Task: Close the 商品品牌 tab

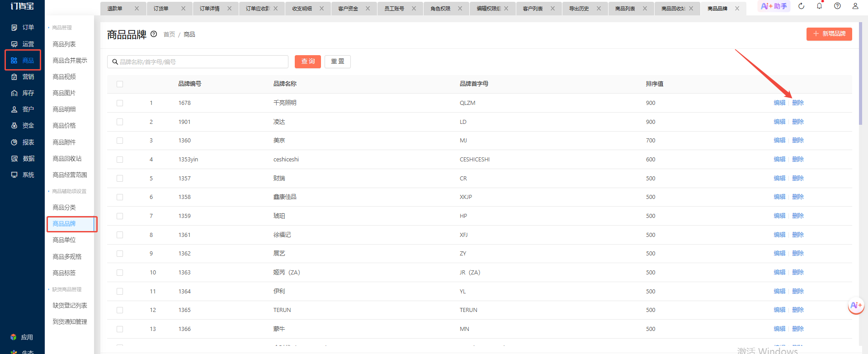Action: (737, 9)
